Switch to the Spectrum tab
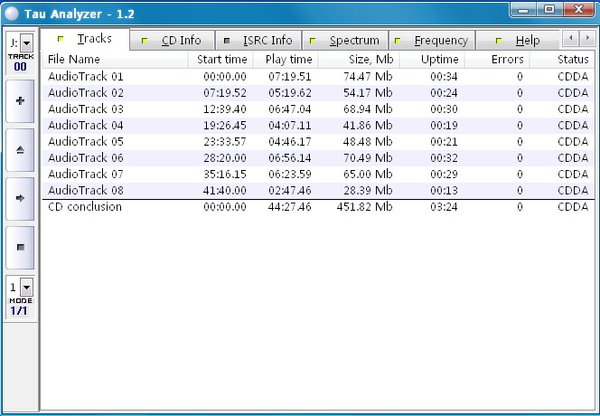The image size is (600, 416). click(x=346, y=40)
